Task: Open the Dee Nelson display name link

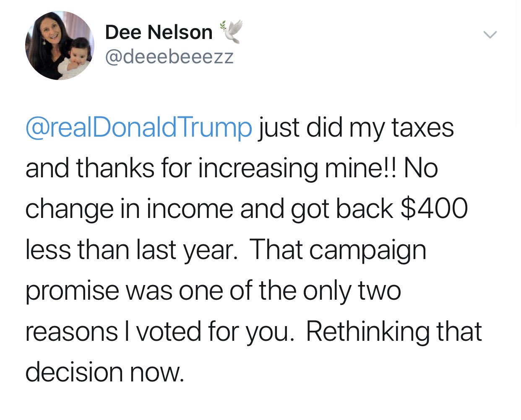Action: [159, 32]
